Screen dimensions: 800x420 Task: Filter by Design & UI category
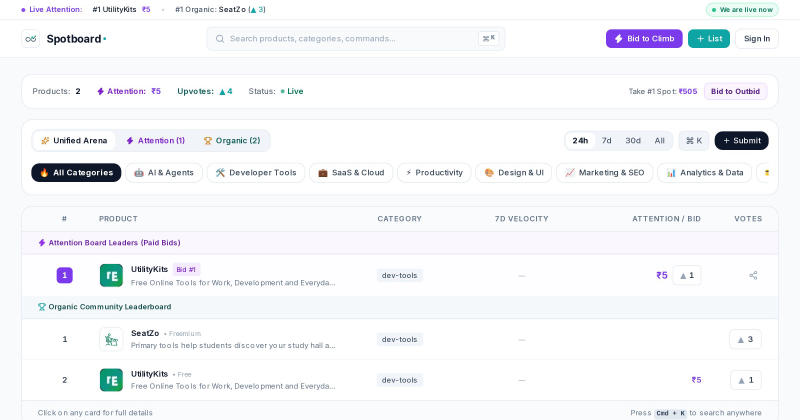click(513, 172)
